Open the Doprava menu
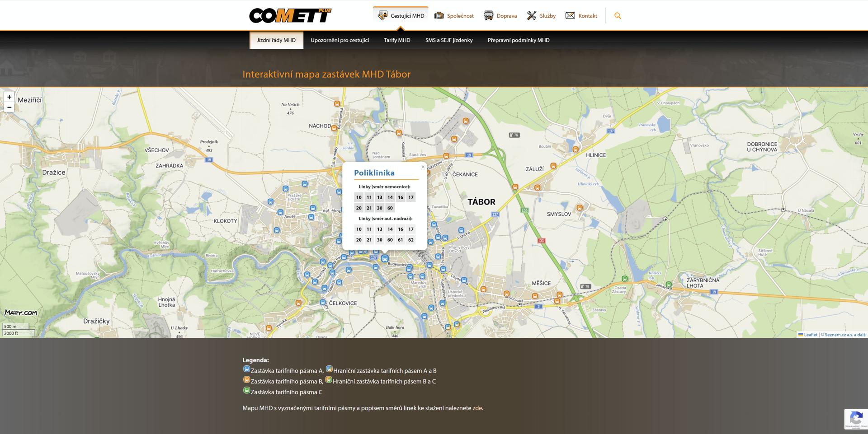The height and width of the screenshot is (434, 868). click(500, 16)
